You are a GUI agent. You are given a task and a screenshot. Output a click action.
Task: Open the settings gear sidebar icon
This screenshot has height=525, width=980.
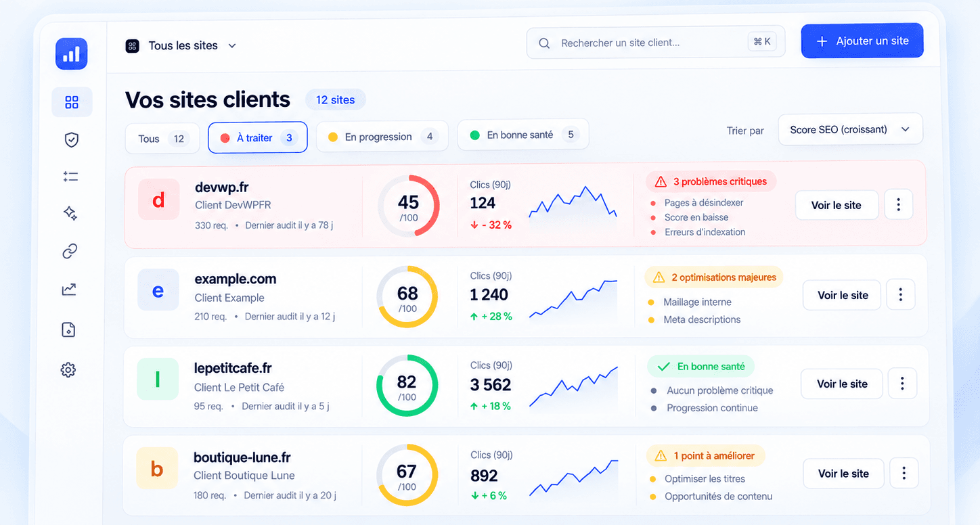click(68, 369)
